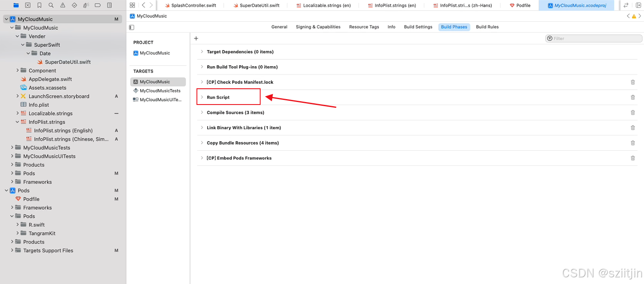Viewport: 644px width, 284px height.
Task: Expand the MyCloudMusicUITests folder chevron
Action: click(12, 156)
